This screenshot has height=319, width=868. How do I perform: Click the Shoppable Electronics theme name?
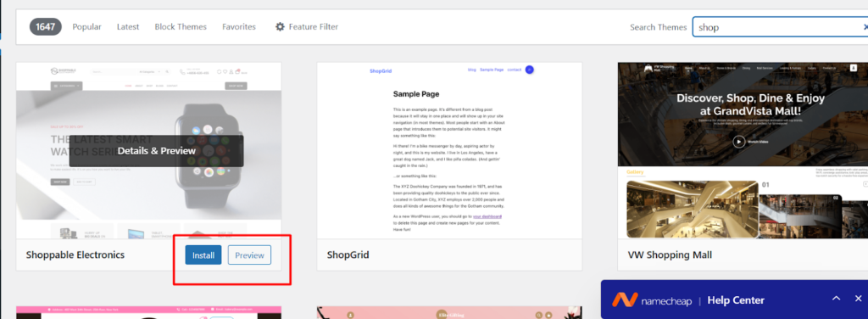[x=75, y=255]
